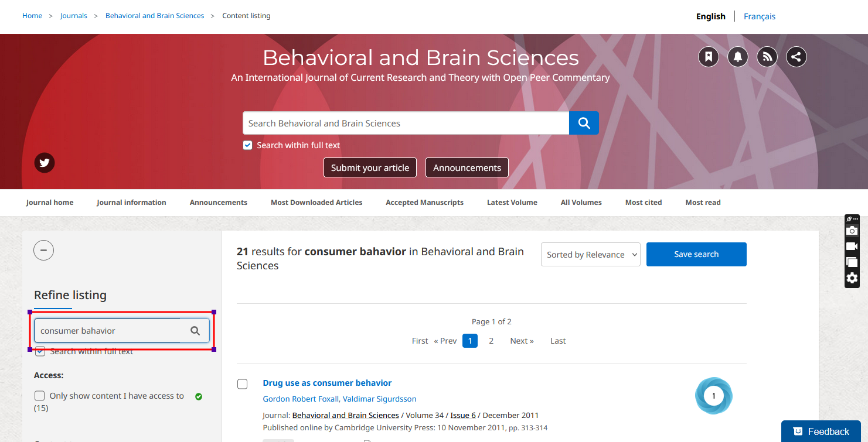
Task: Click the share icon in header
Action: (x=796, y=57)
